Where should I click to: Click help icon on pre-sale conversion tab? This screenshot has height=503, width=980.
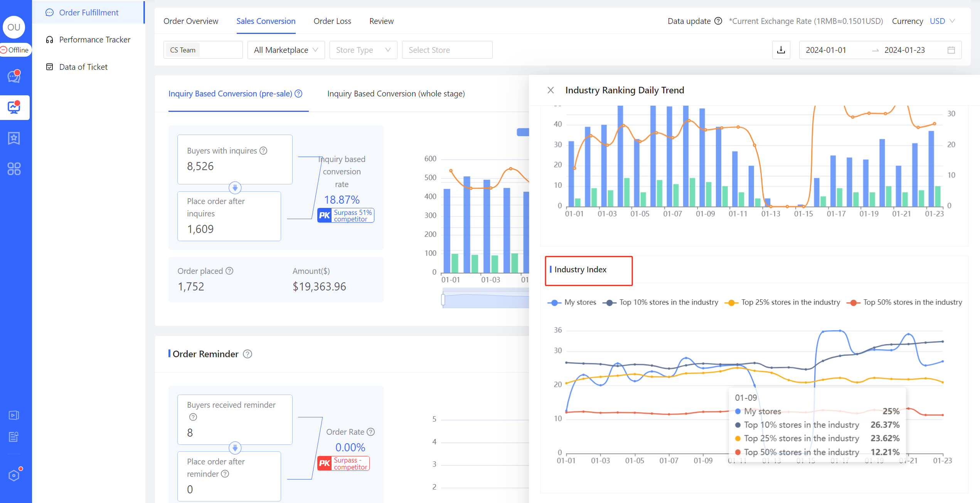(298, 94)
